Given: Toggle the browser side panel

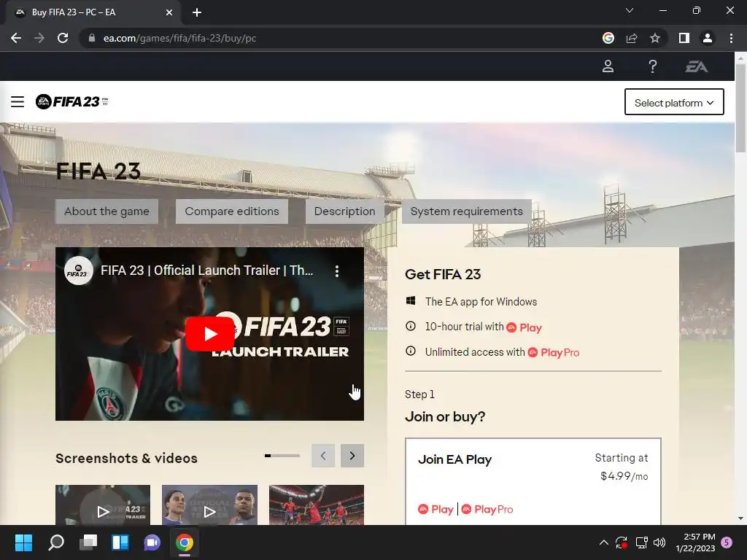Looking at the screenshot, I should pos(684,38).
